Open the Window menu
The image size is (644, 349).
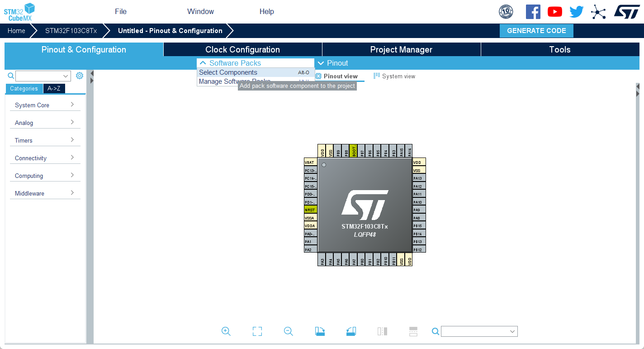click(x=200, y=11)
